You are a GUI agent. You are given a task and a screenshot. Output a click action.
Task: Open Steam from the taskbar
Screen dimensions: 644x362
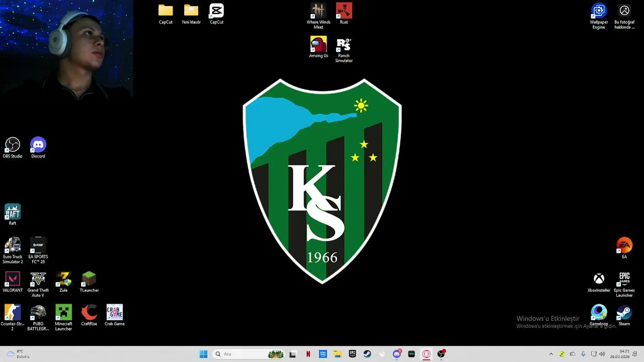[367, 354]
